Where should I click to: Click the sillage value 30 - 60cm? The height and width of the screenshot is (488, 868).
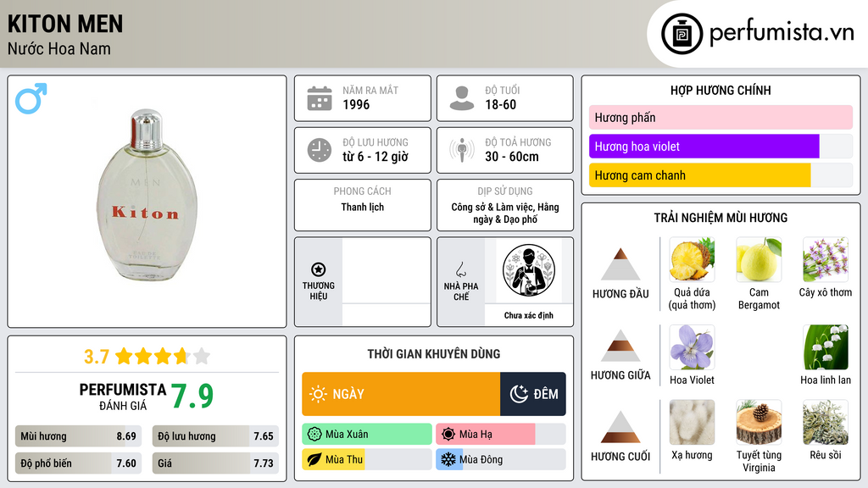tap(512, 157)
